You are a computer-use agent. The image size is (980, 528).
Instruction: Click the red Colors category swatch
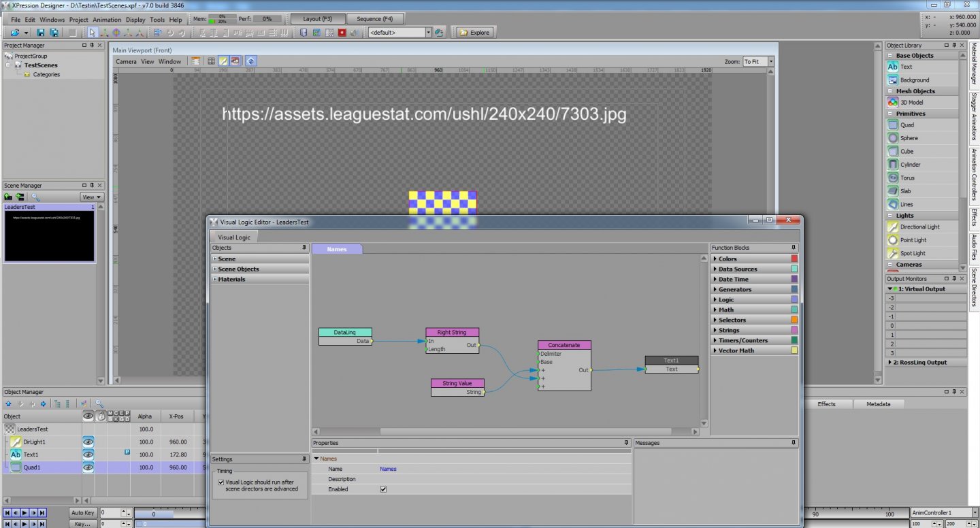click(794, 259)
